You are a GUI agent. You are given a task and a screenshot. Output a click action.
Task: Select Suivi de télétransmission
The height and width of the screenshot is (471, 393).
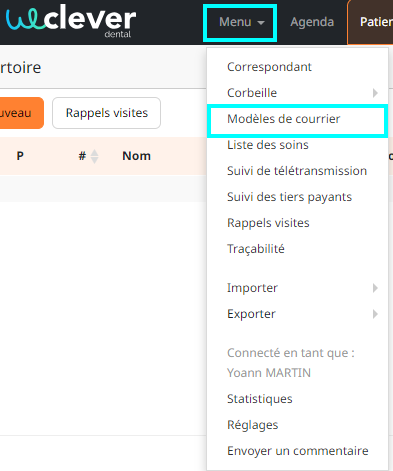click(x=297, y=171)
